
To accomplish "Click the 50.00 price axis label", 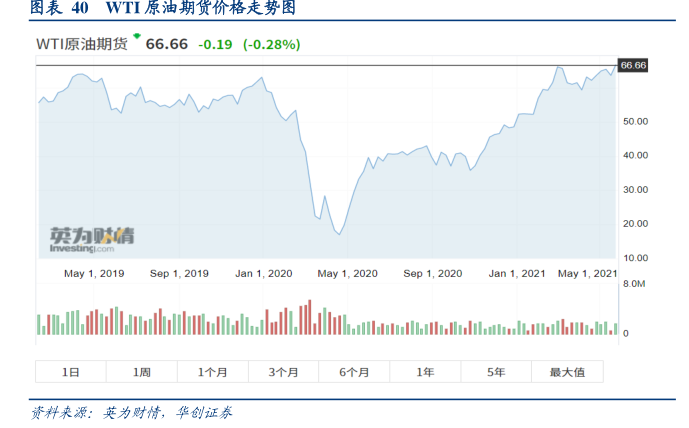I will 635,121.
